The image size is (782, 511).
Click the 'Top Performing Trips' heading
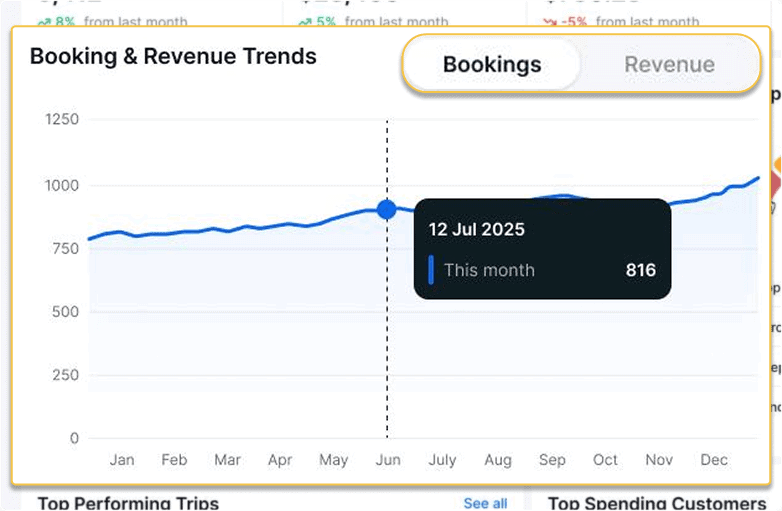point(128,503)
